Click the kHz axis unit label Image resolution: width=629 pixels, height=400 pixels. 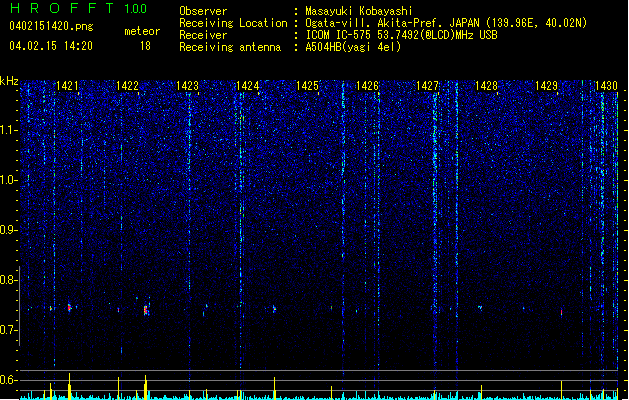click(x=9, y=81)
